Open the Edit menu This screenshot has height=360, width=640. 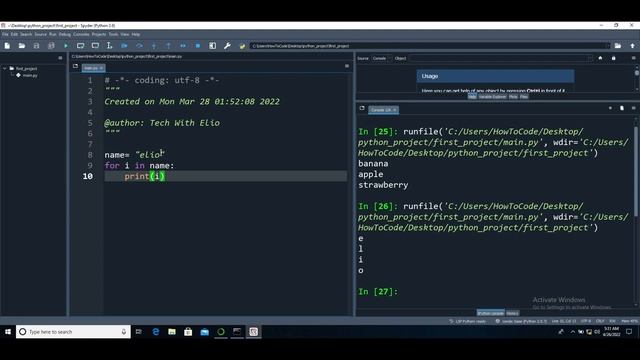click(x=14, y=34)
